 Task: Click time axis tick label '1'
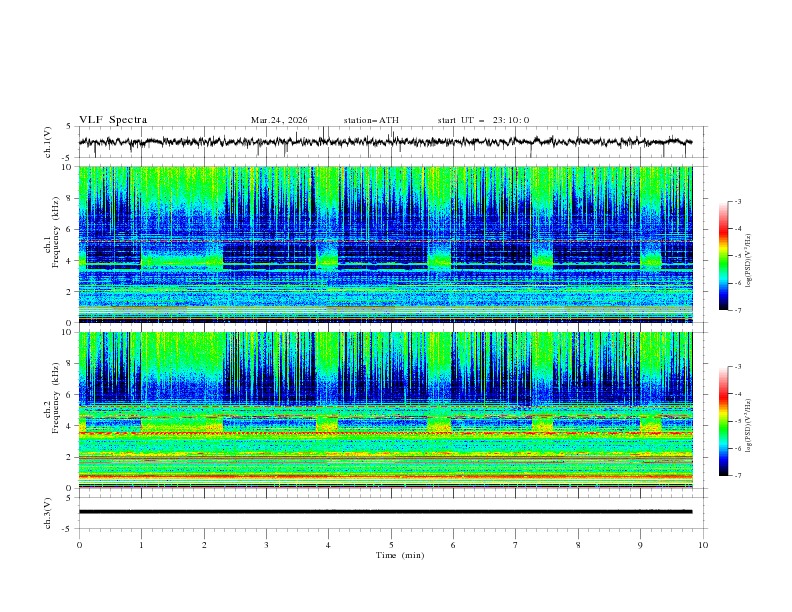pyautogui.click(x=141, y=545)
